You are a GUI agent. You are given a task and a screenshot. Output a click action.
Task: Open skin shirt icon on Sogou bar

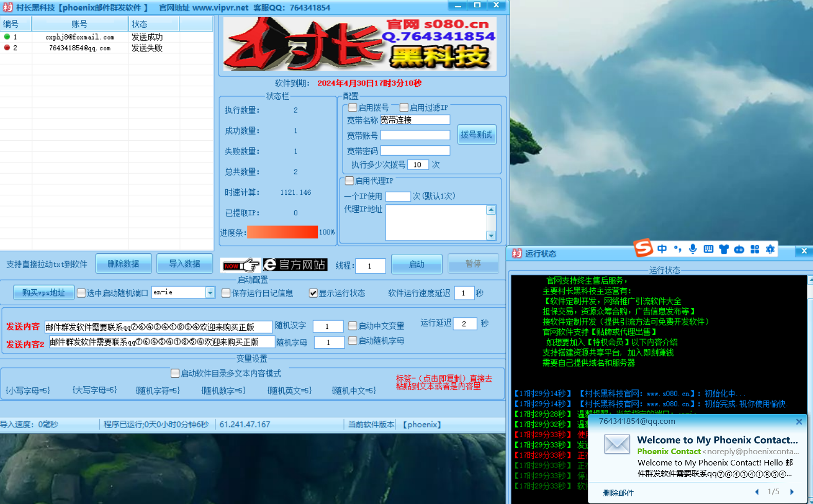pyautogui.click(x=724, y=249)
